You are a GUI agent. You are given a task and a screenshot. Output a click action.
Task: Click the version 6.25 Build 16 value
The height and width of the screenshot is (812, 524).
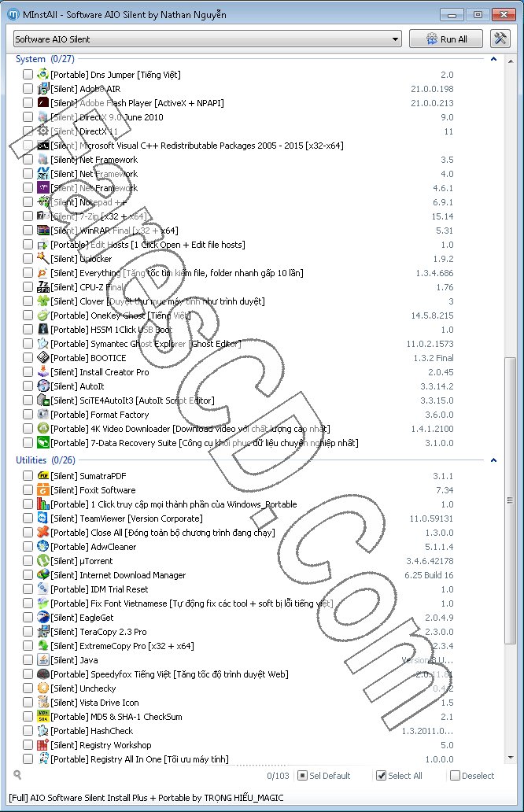pos(429,575)
